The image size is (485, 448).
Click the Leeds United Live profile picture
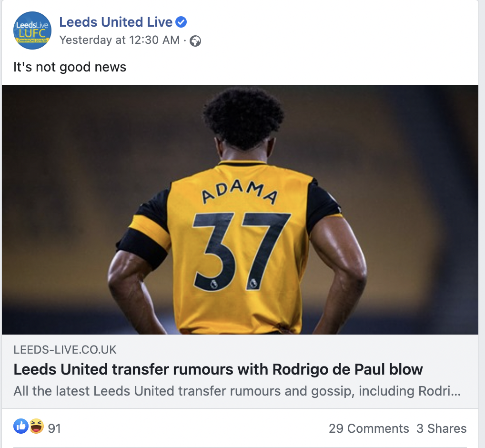click(32, 31)
